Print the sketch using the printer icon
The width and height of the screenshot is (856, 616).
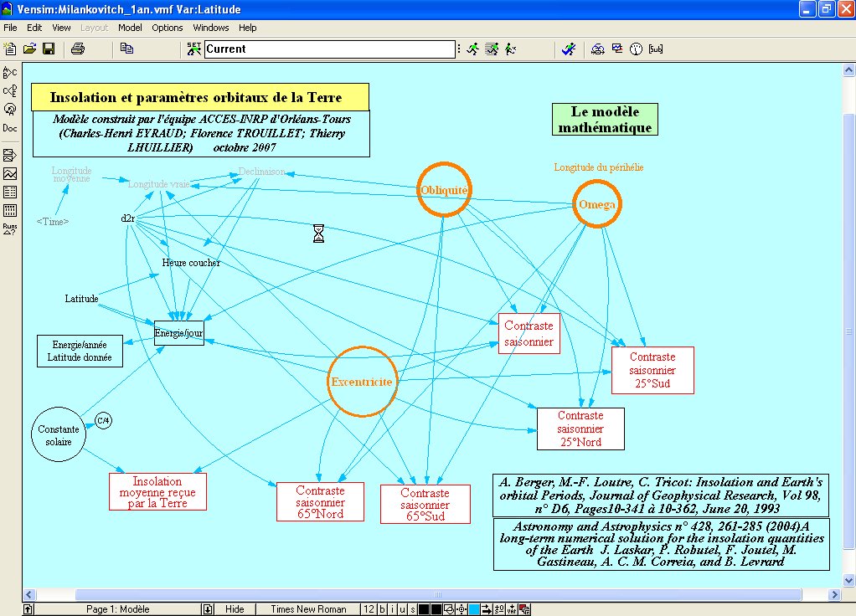pos(78,49)
